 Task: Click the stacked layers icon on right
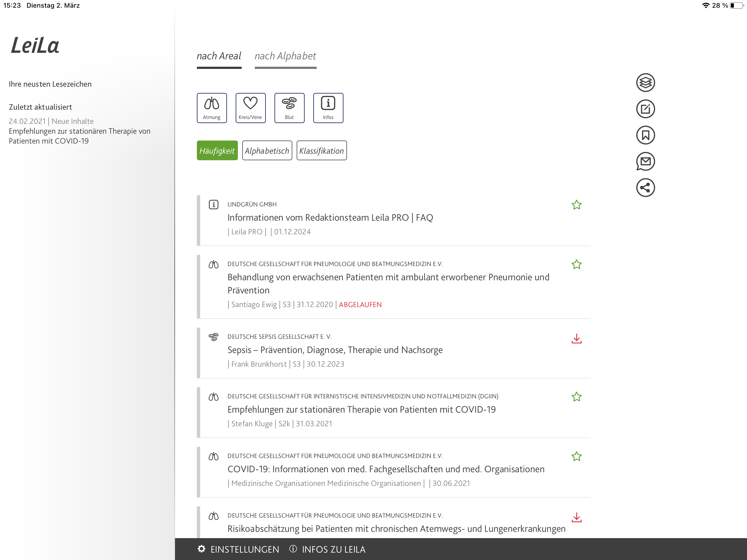(645, 82)
